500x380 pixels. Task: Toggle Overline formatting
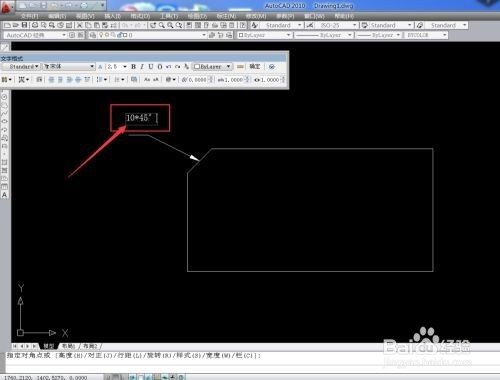coord(160,67)
